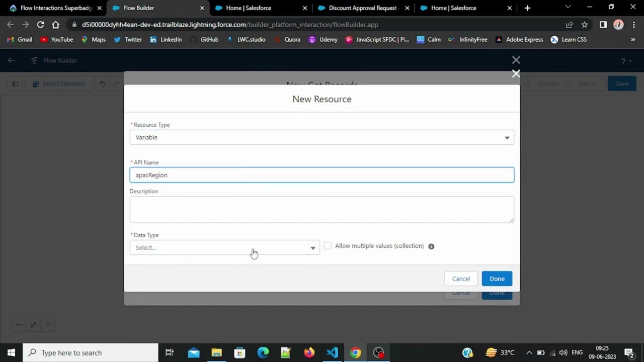Bookmark this page with star icon
The image size is (644, 362).
585,25
